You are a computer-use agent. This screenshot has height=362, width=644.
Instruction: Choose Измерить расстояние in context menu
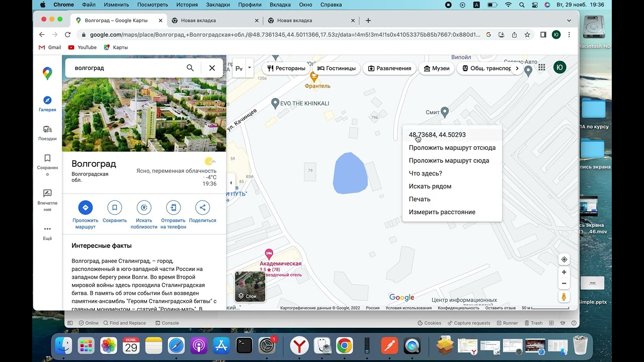point(452,212)
